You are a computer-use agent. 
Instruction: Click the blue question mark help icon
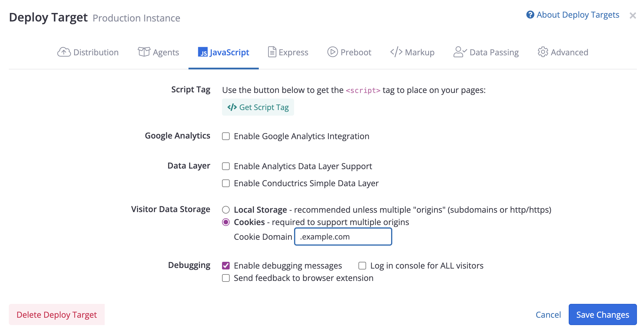[x=530, y=15]
